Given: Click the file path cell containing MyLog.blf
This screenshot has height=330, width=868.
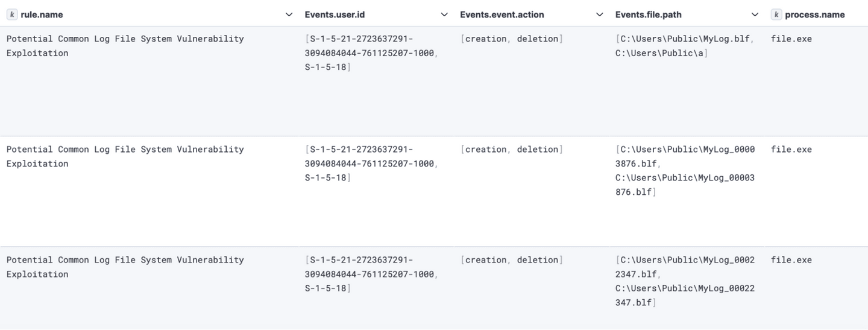Looking at the screenshot, I should (x=684, y=46).
